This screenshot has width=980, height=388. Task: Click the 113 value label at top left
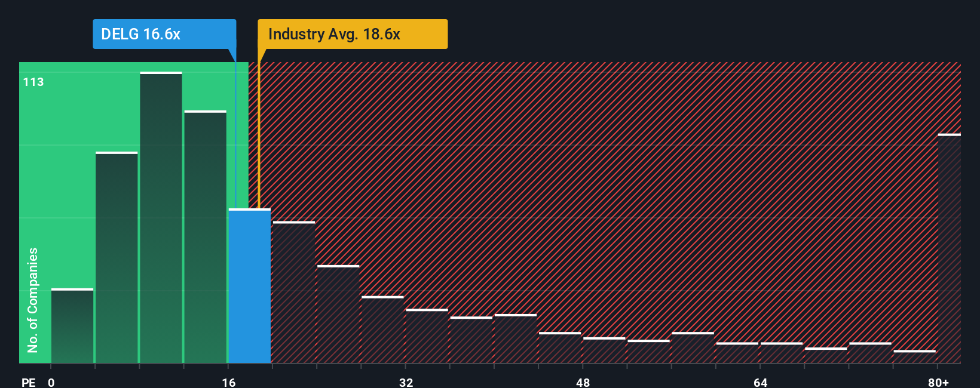coord(33,82)
